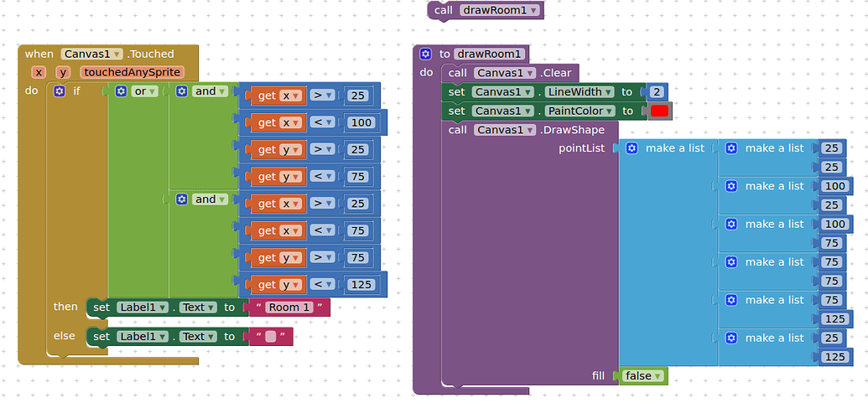This screenshot has height=408, width=868.
Task: Click the gear icon on the if block
Action: click(x=60, y=91)
